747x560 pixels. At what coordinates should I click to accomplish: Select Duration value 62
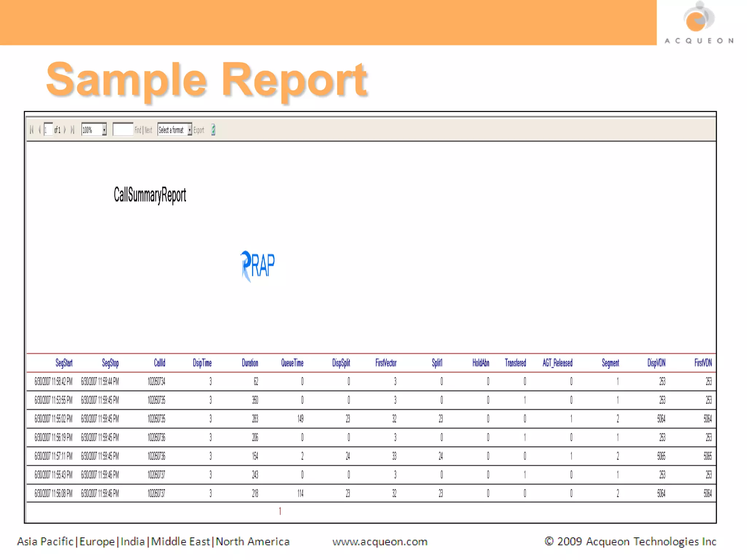tap(256, 382)
